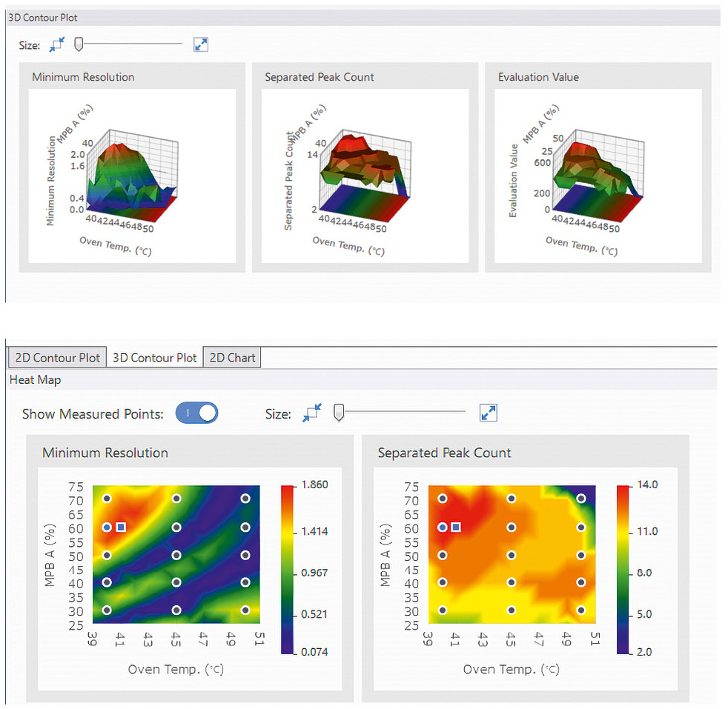Image resolution: width=728 pixels, height=709 pixels.
Task: Open the 3D Contour Plot tab
Action: tap(154, 358)
